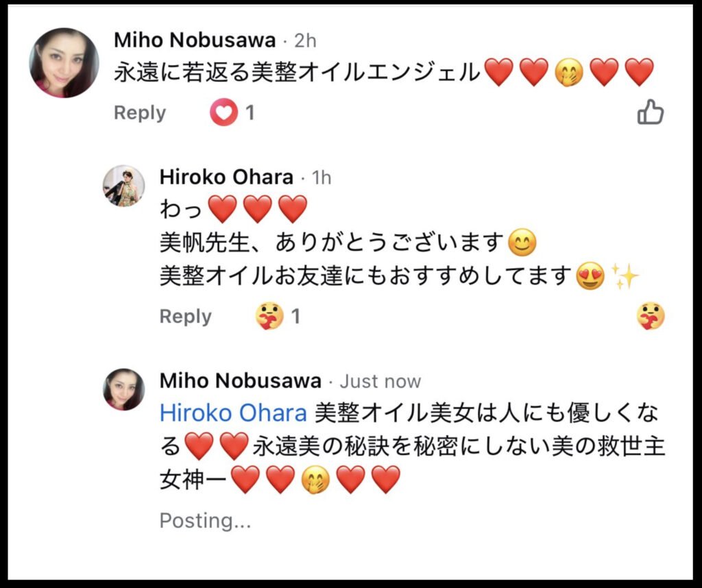Click the 1h timestamp on Hiroko's reply
The width and height of the screenshot is (702, 588).
pos(322,177)
